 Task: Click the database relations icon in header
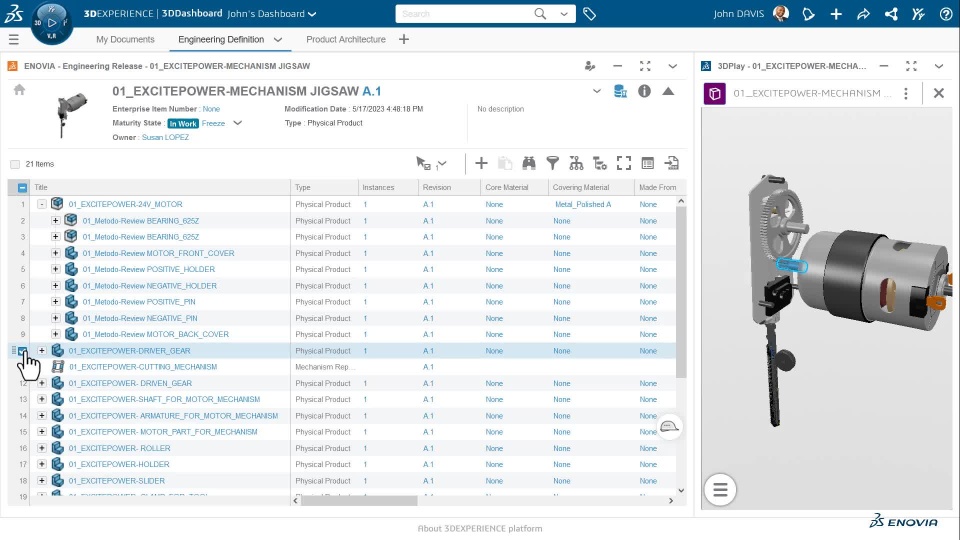[620, 91]
